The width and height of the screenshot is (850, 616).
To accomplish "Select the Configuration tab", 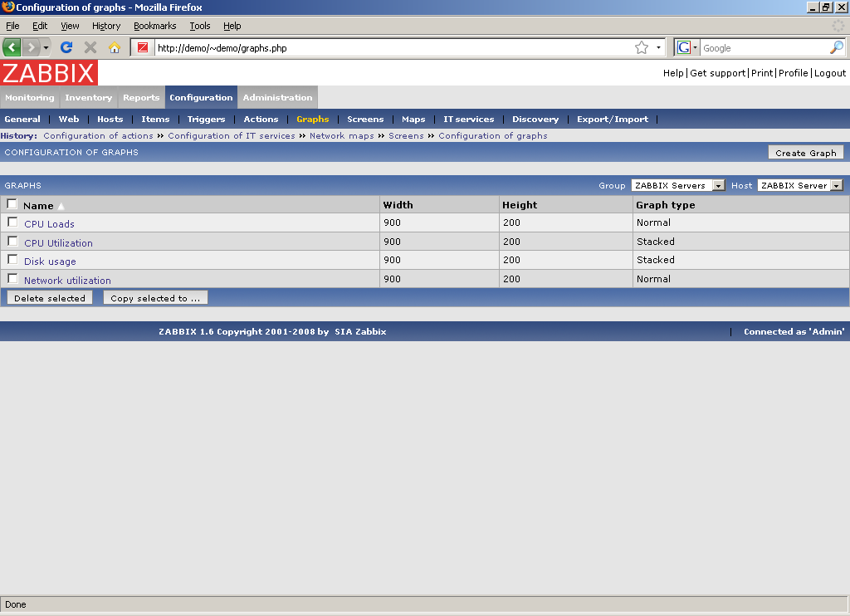I will (x=201, y=98).
